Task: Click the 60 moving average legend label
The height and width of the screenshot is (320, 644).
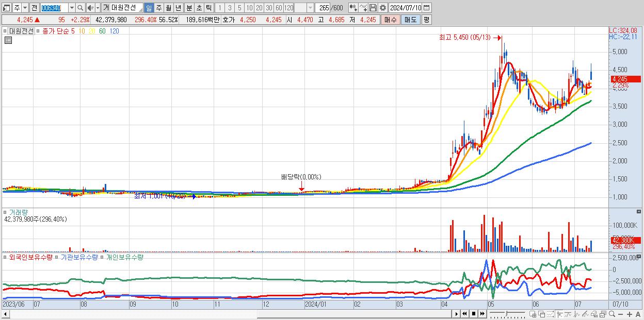Action: tap(102, 31)
